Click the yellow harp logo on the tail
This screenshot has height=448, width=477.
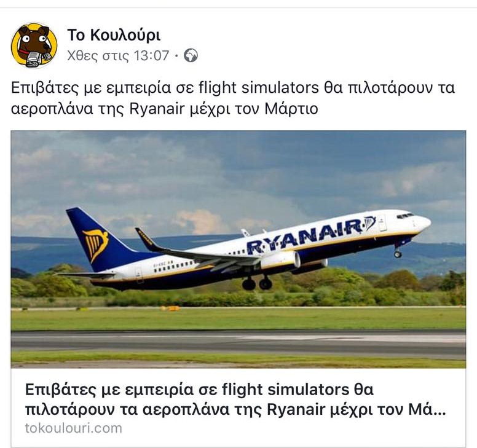95,245
